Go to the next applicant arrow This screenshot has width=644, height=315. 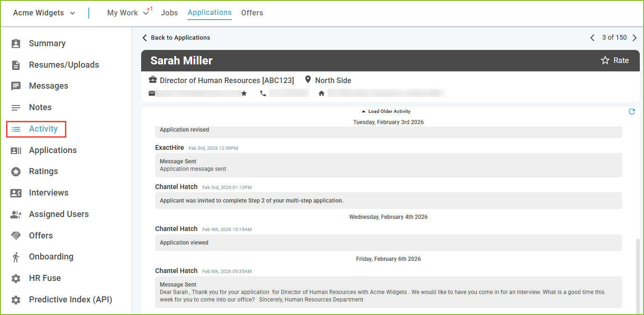click(634, 38)
